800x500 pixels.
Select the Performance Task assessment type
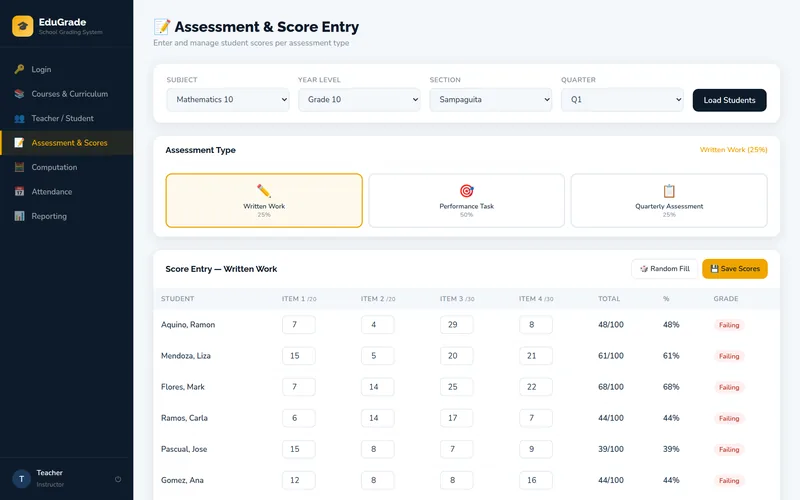[x=466, y=201]
